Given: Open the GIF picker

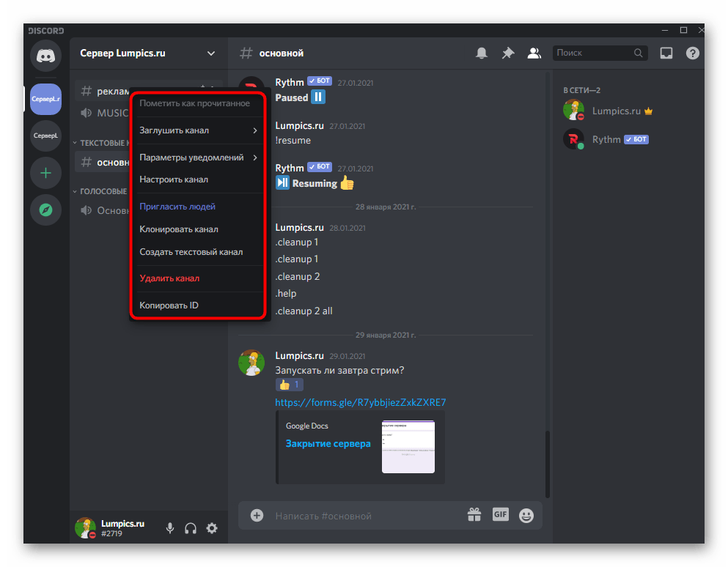Looking at the screenshot, I should (500, 515).
